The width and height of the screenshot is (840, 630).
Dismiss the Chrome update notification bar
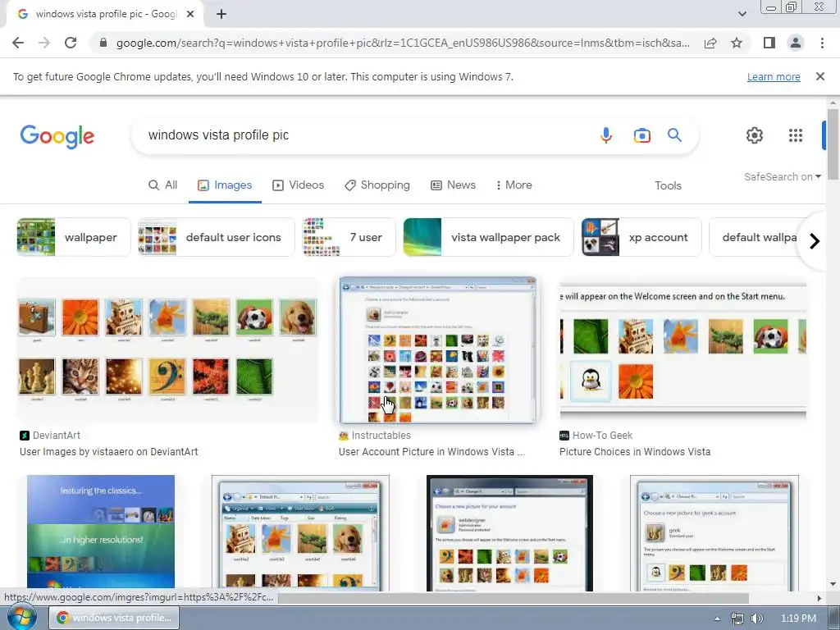[819, 76]
